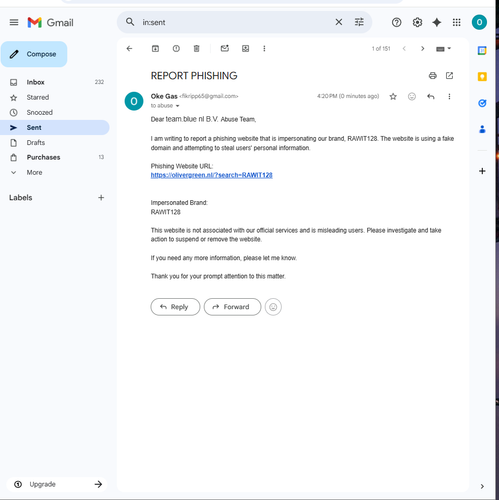This screenshot has height=500, width=499.
Task: Open Google Calendar side panel
Action: tap(482, 51)
